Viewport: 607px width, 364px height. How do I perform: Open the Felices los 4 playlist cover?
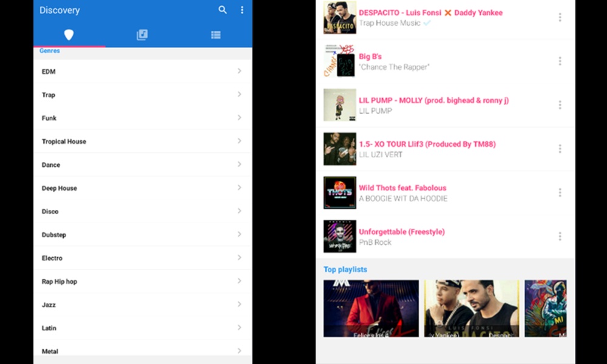click(x=371, y=308)
